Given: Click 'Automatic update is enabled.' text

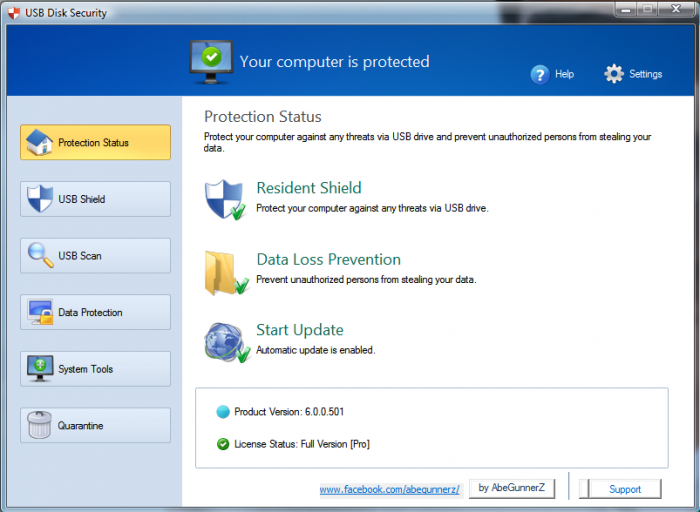Looking at the screenshot, I should point(316,350).
